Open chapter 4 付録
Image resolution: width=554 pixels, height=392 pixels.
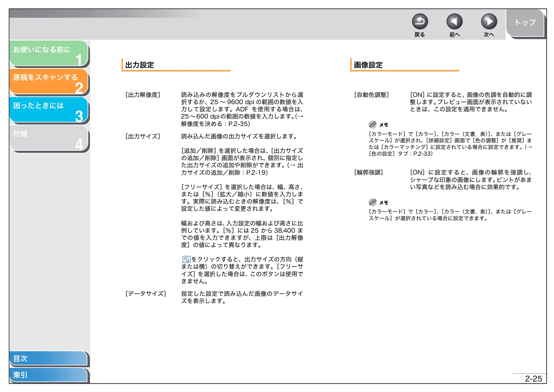[x=49, y=138]
